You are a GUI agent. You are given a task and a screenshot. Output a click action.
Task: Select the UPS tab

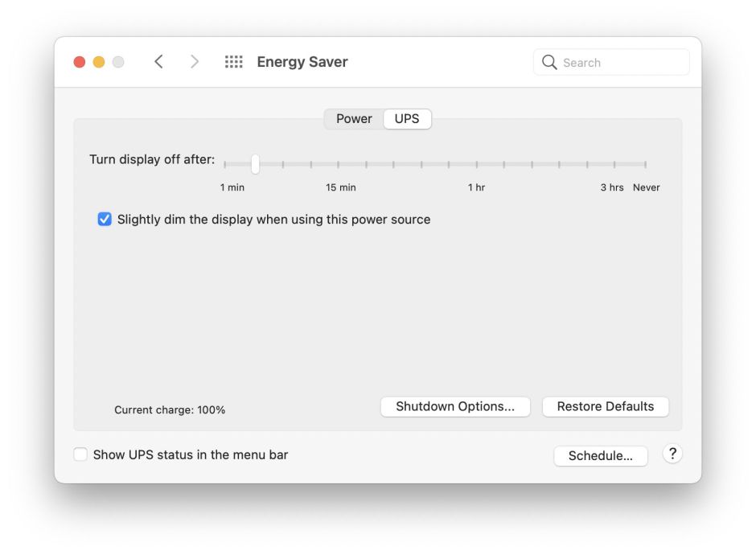click(407, 119)
